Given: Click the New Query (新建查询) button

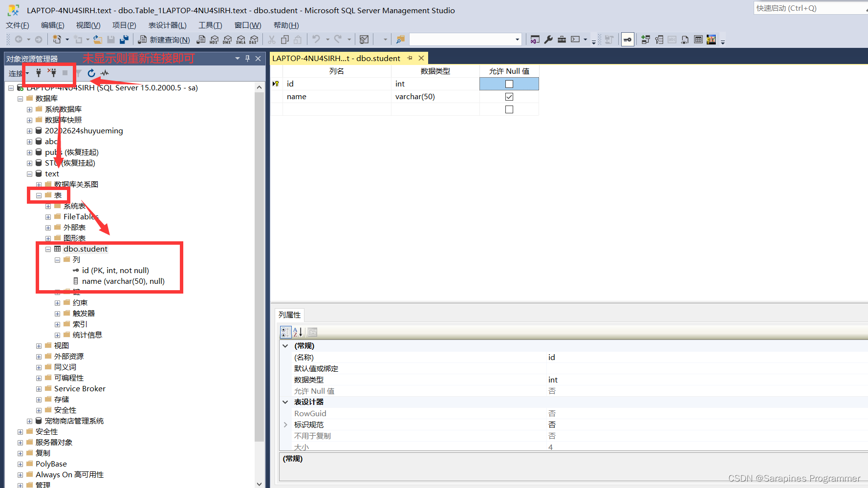Looking at the screenshot, I should tap(164, 40).
